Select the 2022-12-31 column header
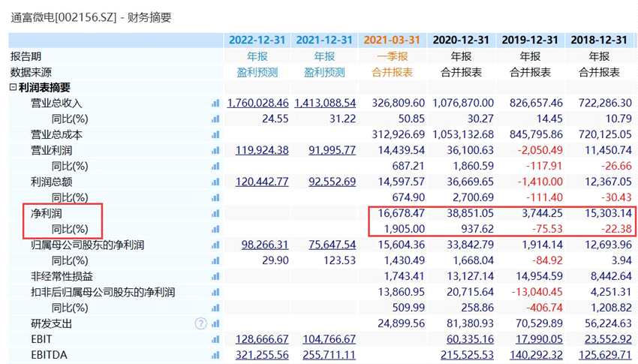 pyautogui.click(x=257, y=40)
